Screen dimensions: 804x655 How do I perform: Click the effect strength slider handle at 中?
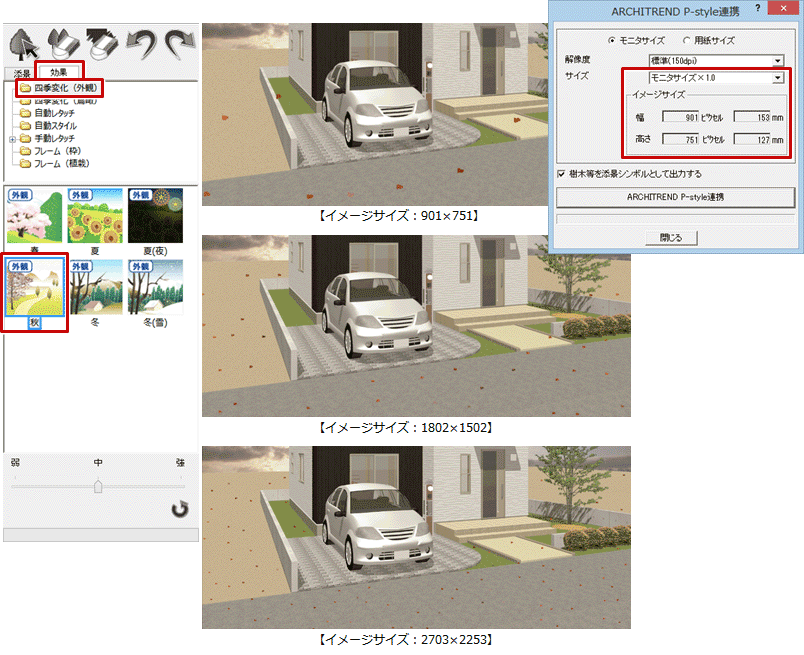click(x=98, y=486)
